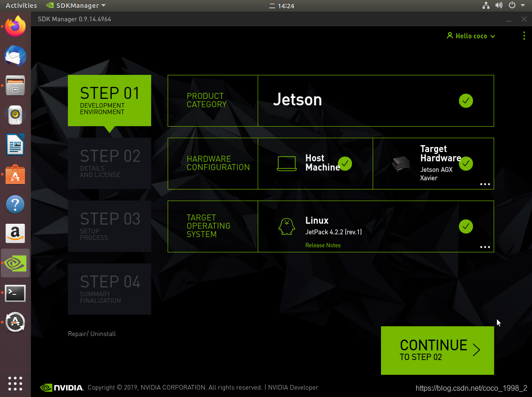Select STEP 01 Development Environment tab
Image resolution: width=532 pixels, height=397 pixels.
coord(109,101)
